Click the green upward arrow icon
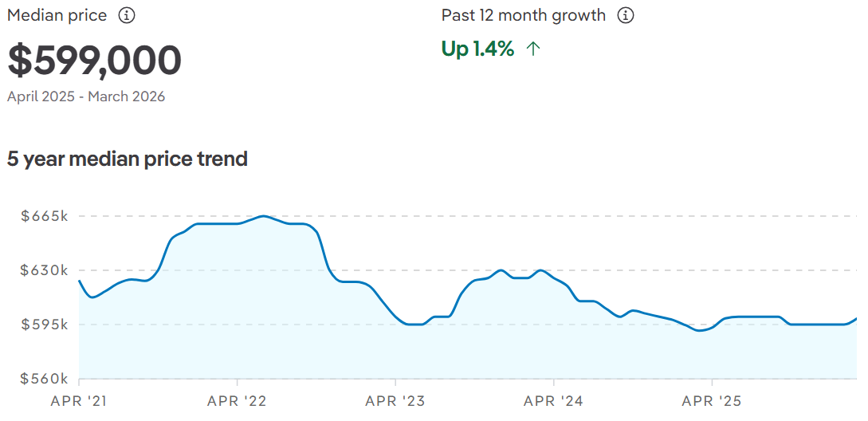Viewport: 868px width, 421px height. pos(533,49)
